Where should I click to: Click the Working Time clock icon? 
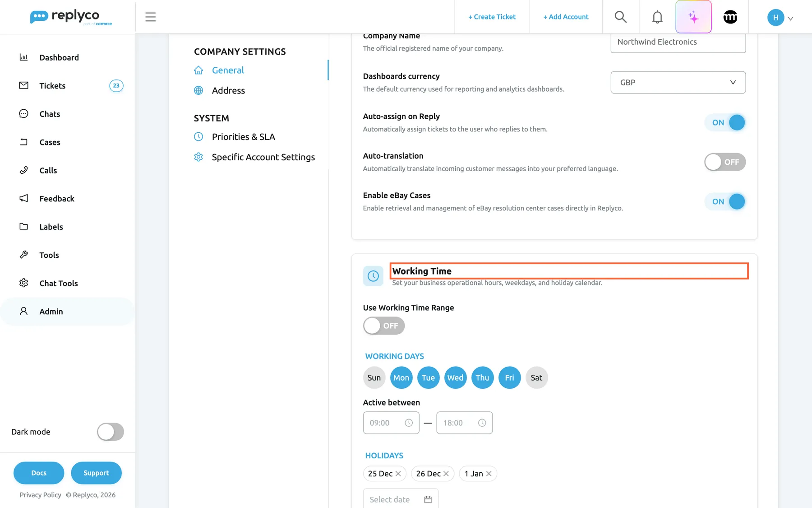pos(373,276)
